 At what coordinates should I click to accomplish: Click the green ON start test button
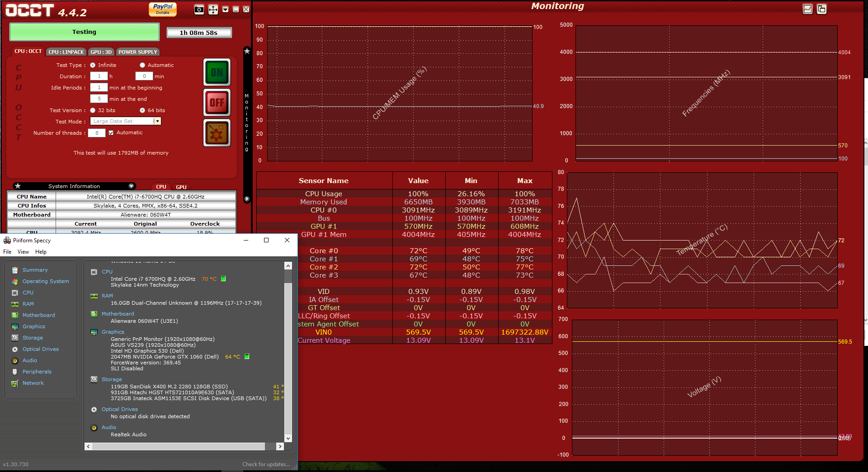click(217, 72)
